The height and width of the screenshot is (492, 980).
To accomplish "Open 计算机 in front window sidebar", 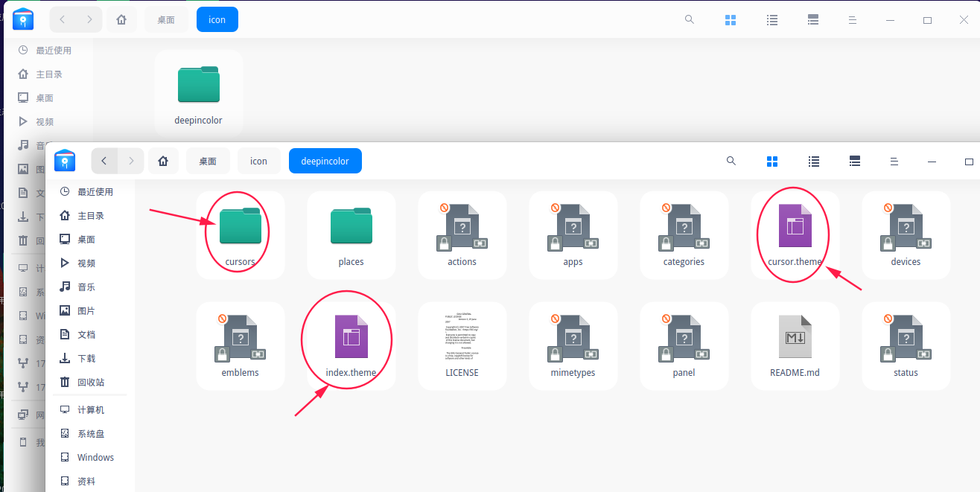I will pos(91,409).
